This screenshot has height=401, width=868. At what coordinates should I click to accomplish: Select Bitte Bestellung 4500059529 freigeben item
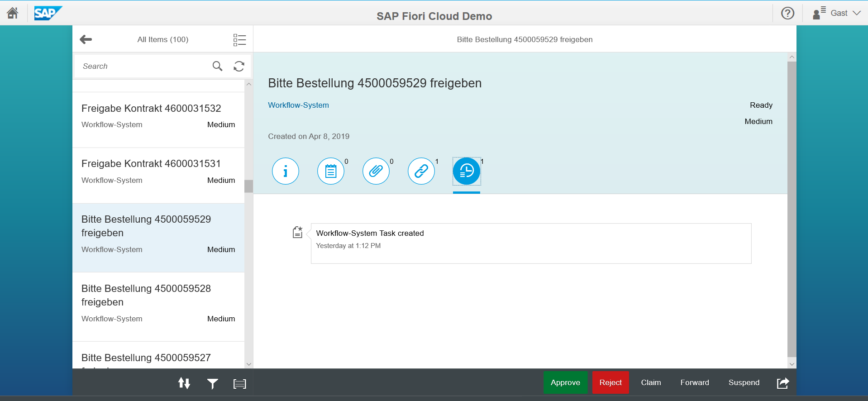tap(158, 238)
